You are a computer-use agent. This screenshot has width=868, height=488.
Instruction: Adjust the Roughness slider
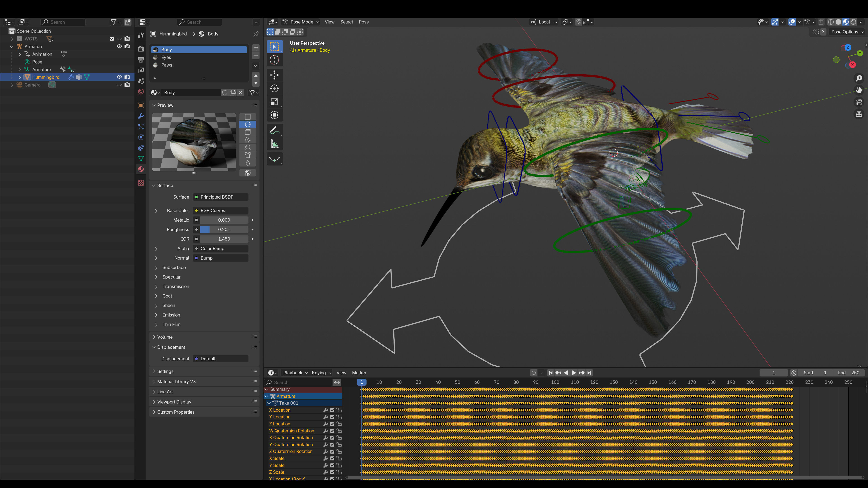[224, 230]
